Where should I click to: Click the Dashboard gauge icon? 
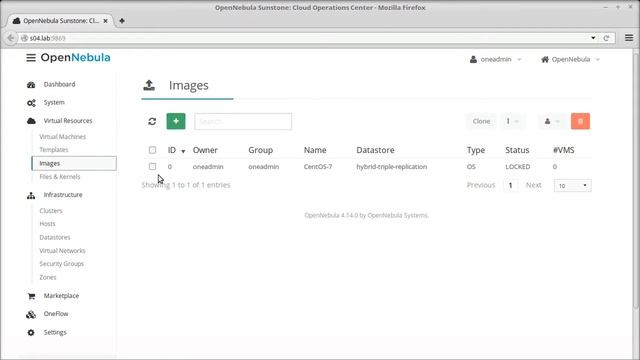[31, 85]
